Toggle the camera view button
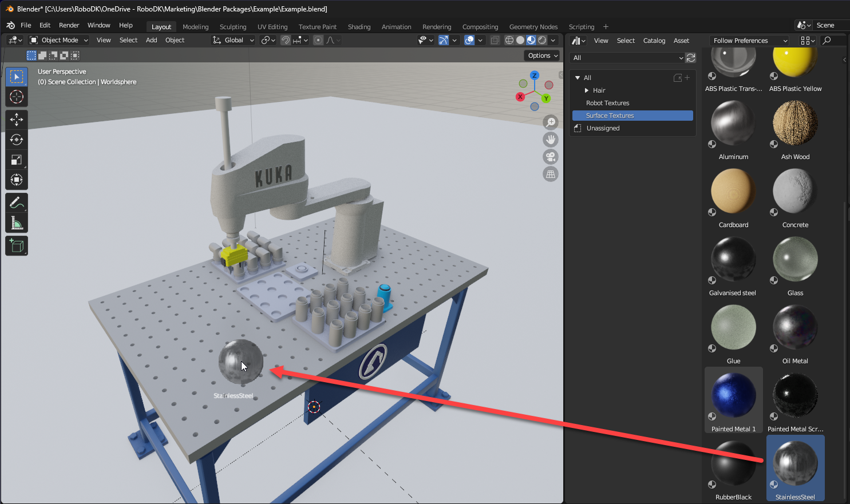 (551, 157)
